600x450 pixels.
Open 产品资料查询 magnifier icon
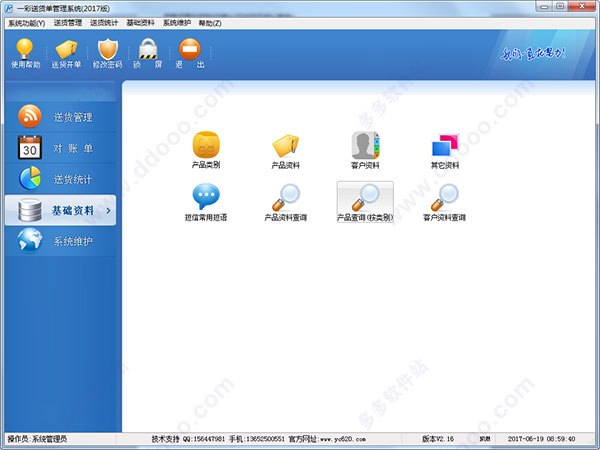pos(285,202)
